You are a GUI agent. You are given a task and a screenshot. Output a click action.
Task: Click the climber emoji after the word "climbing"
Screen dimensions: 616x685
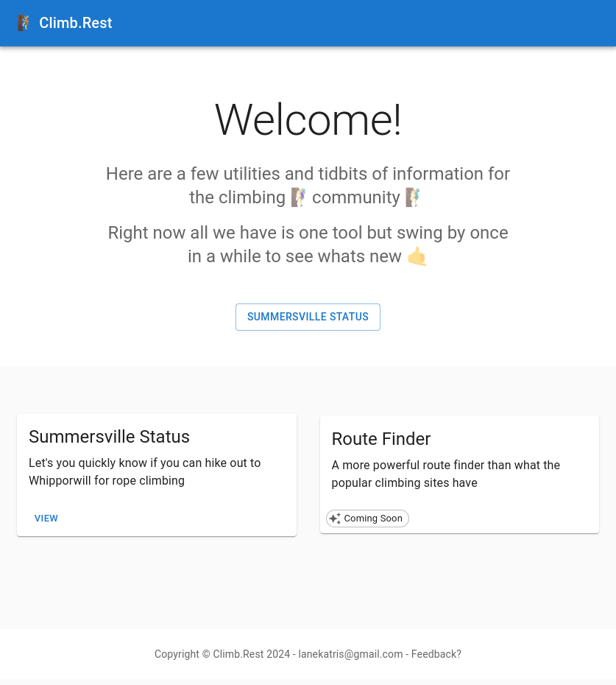coord(298,197)
